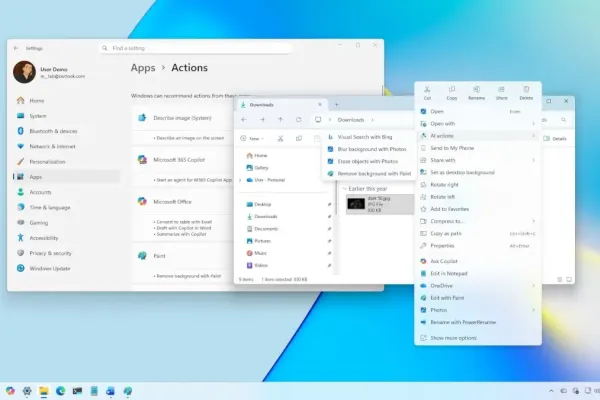Select Rotate left in context menu
The image size is (600, 400).
click(x=478, y=197)
